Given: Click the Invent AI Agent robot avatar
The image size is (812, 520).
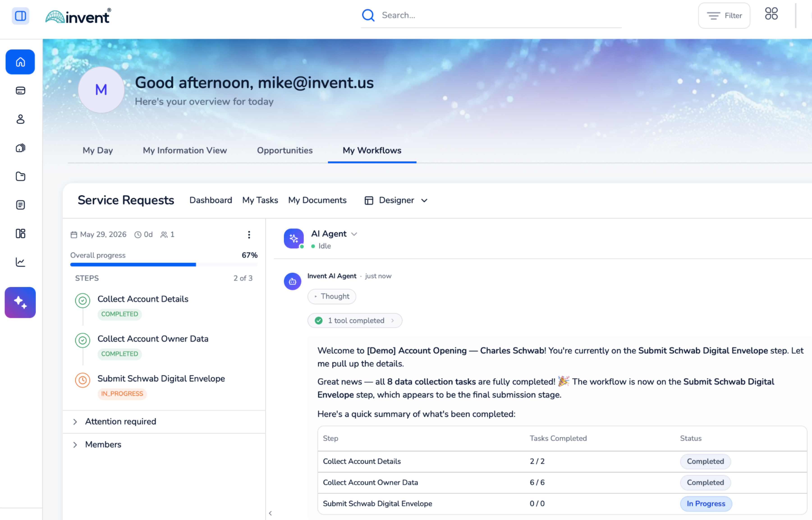Looking at the screenshot, I should pyautogui.click(x=292, y=281).
